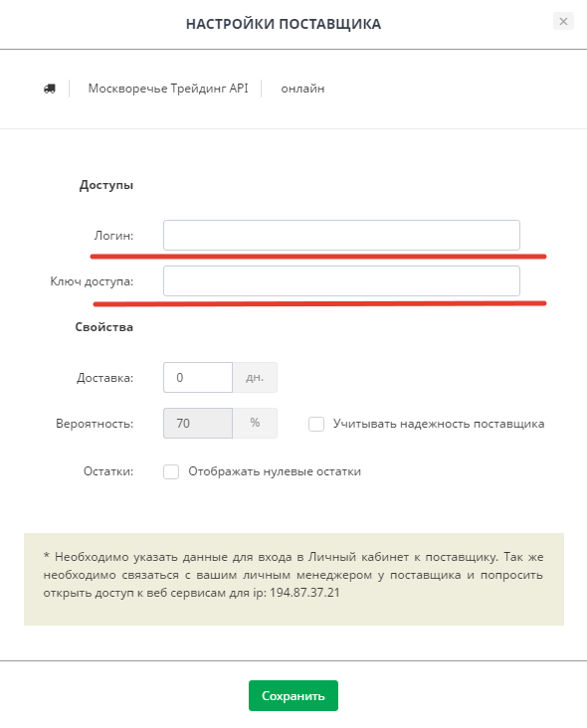Click the % unit addon
Screen dimensions: 587x728
click(x=255, y=423)
